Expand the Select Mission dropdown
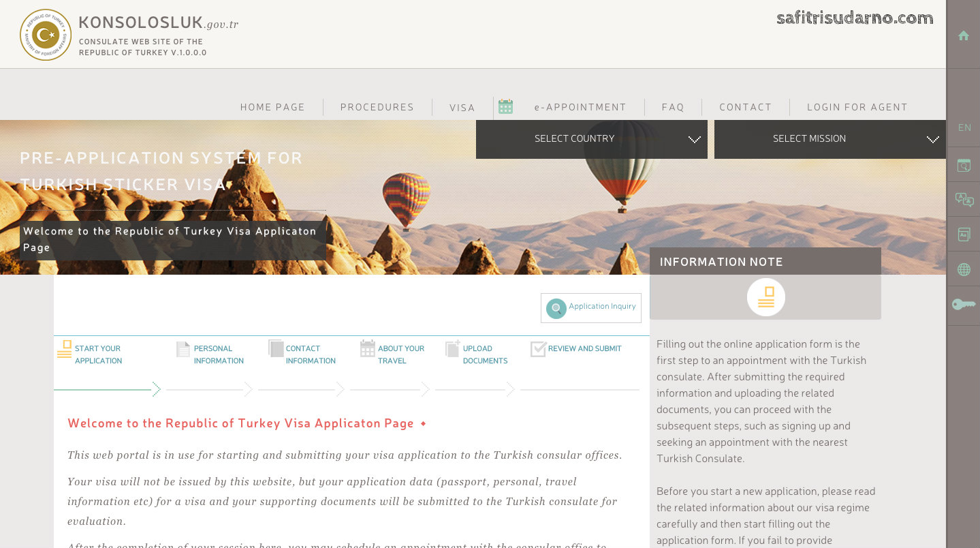Viewport: 980px width, 548px height. 829,139
